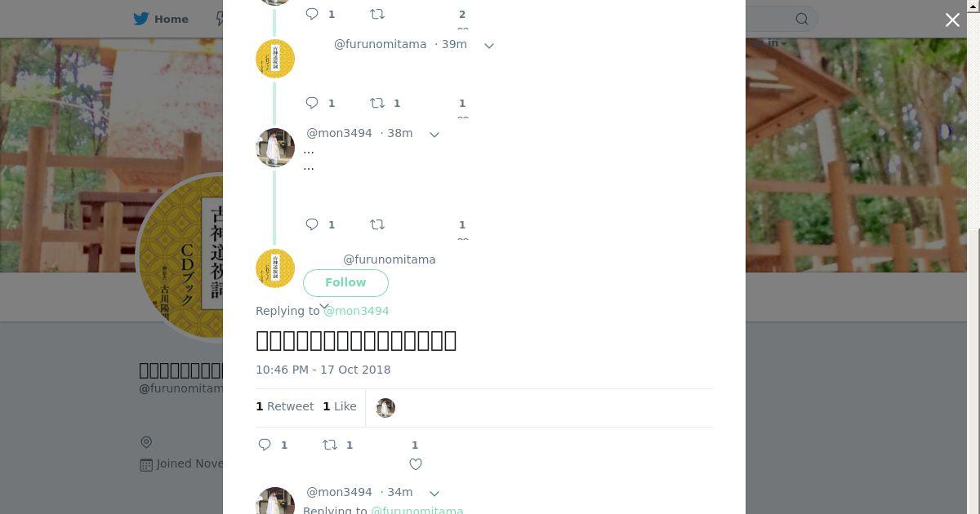View the 1 Retweet list

(x=285, y=406)
